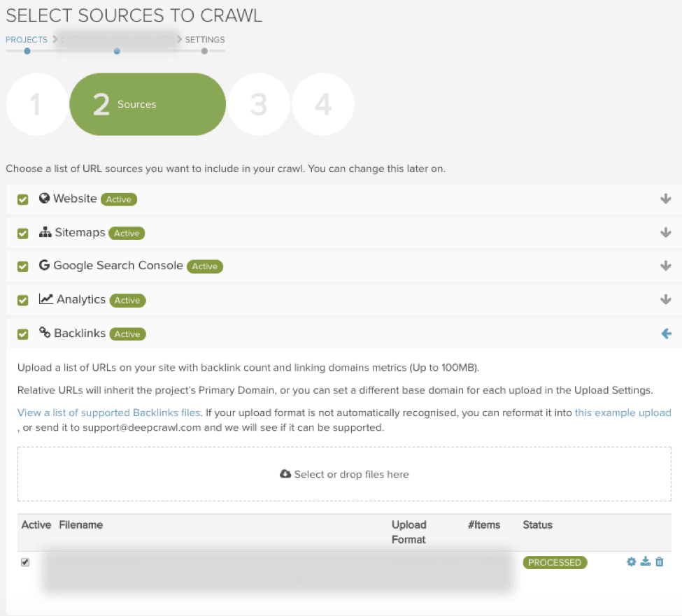Image resolution: width=682 pixels, height=616 pixels.
Task: Select step 2 Sources
Action: tap(148, 104)
